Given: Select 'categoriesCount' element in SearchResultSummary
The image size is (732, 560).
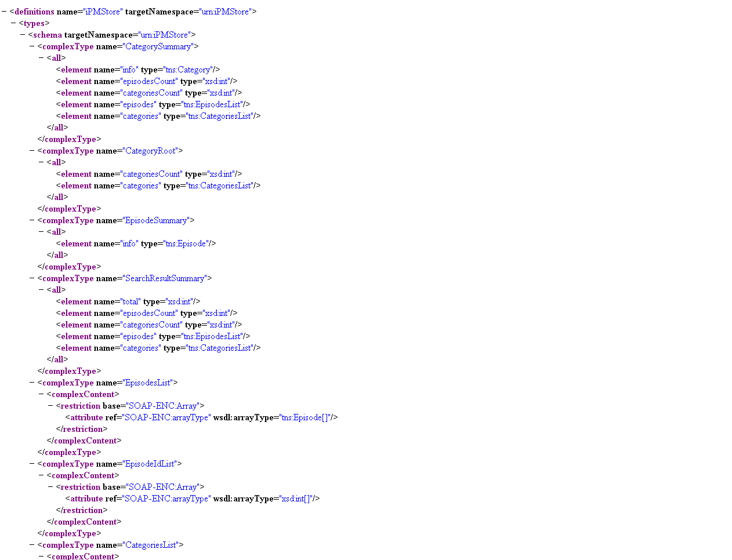Looking at the screenshot, I should point(149,325).
